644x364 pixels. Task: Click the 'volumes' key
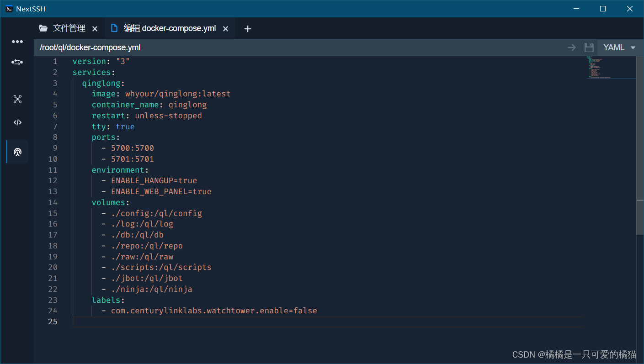click(108, 202)
